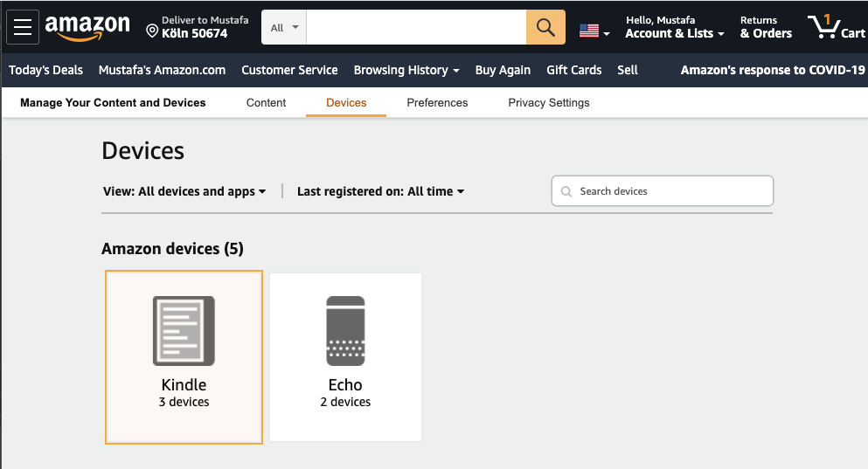Viewport: 868px width, 469px height.
Task: Click the Kindle device icon
Action: coord(184,331)
